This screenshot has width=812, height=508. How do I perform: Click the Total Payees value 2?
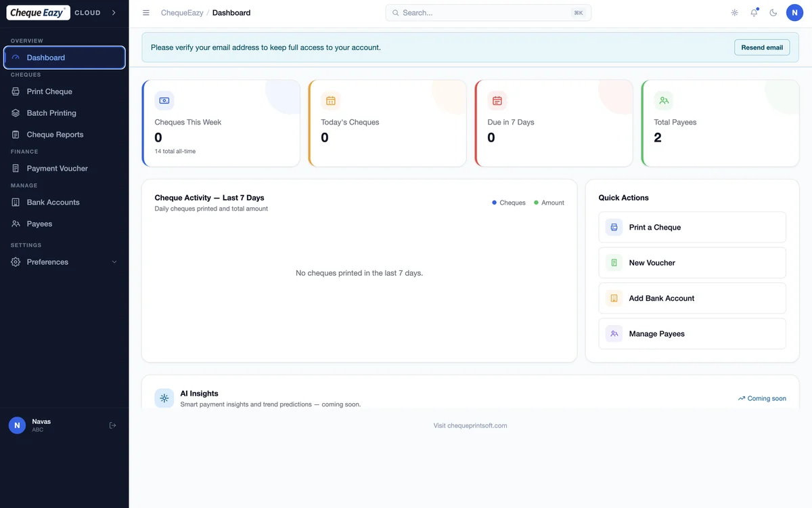[658, 137]
